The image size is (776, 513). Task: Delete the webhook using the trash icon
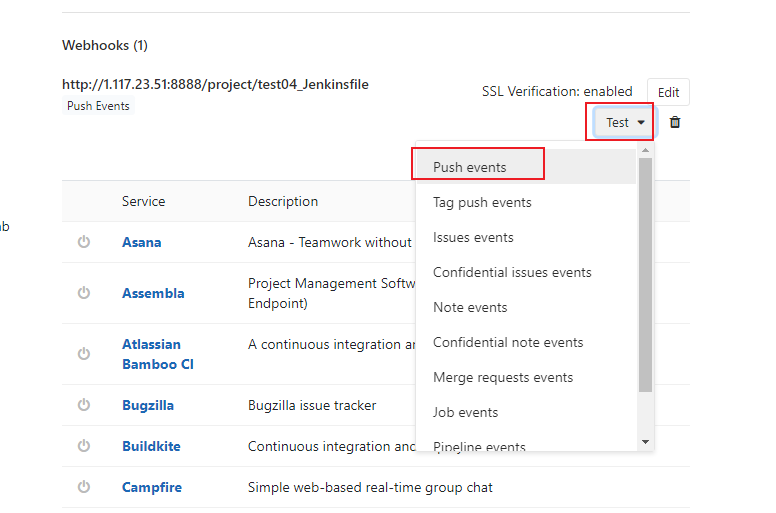coord(675,122)
